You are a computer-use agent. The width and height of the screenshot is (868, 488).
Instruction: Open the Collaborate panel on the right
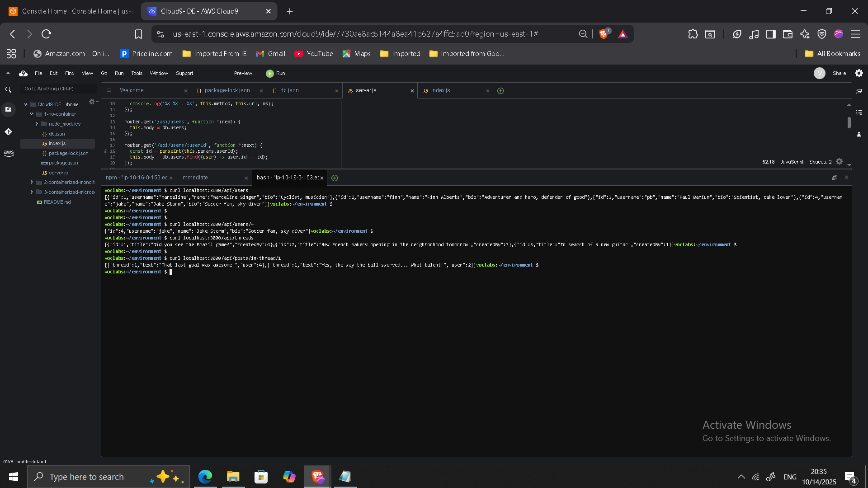tap(859, 91)
